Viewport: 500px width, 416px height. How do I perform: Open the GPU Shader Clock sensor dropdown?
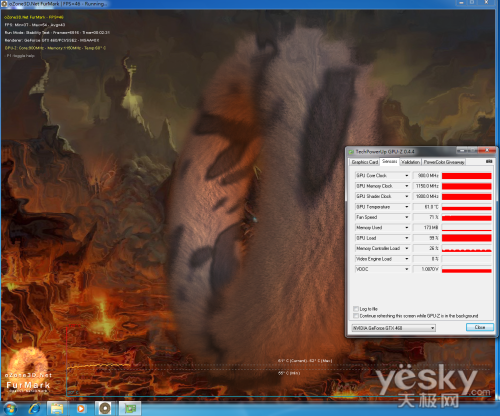[407, 196]
